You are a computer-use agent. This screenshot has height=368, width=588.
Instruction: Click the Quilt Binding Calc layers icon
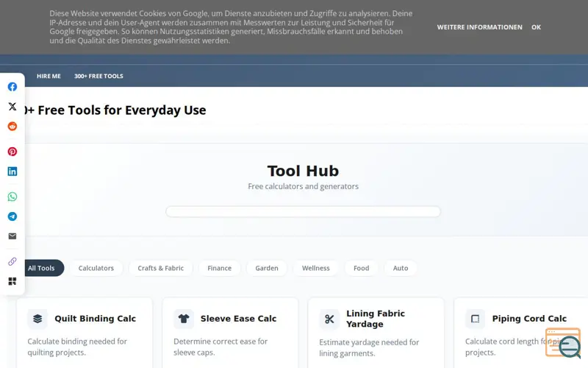(37, 319)
